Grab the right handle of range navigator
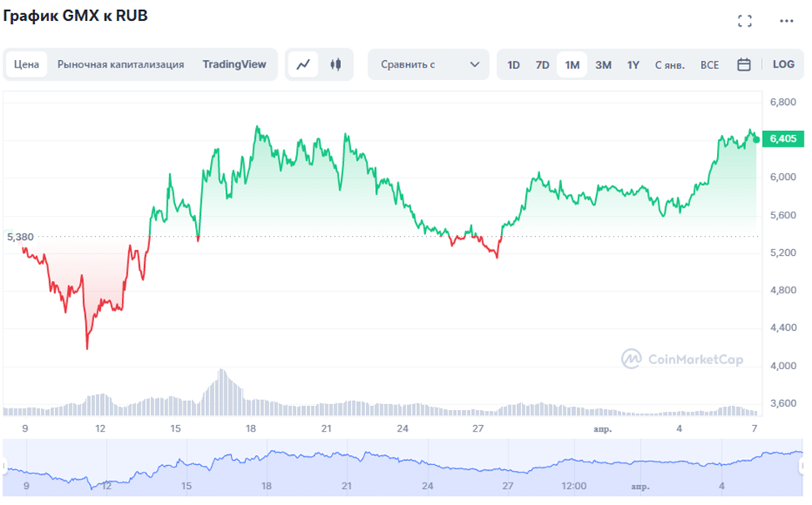Screen dimensions: 812x505 (802, 467)
